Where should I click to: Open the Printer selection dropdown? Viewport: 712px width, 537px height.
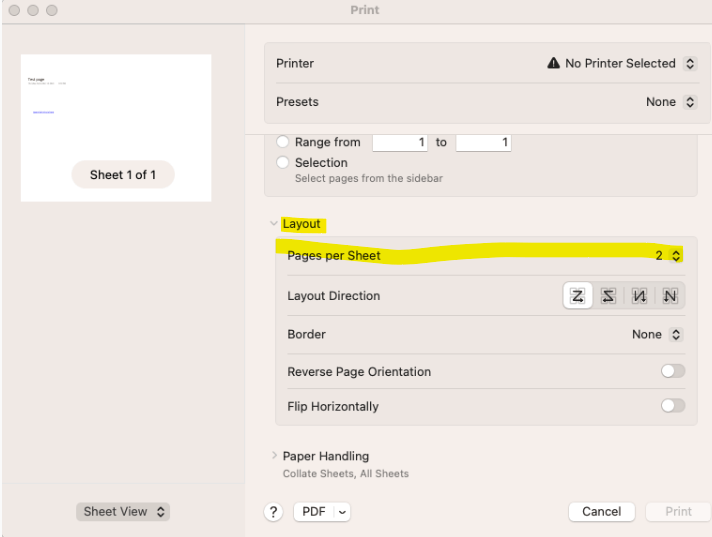[690, 64]
